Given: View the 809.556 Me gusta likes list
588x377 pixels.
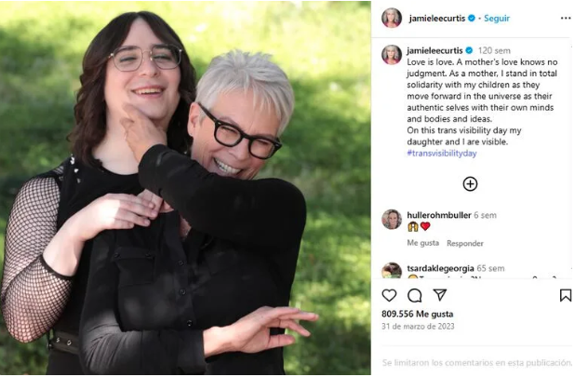Looking at the screenshot, I should click(418, 314).
